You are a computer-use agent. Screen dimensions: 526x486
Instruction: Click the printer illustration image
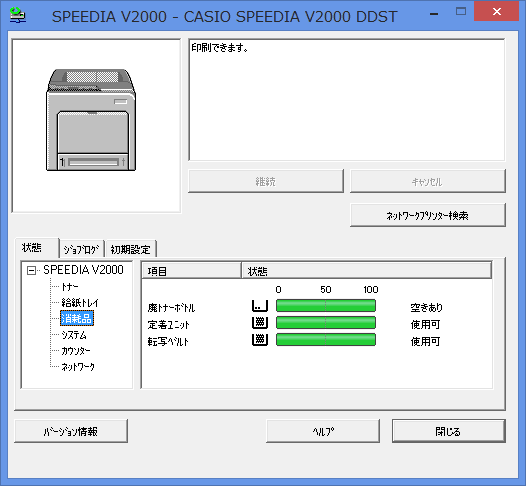click(x=91, y=120)
